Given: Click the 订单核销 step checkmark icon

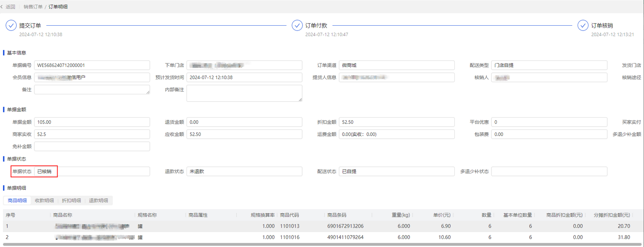Looking at the screenshot, I should [x=583, y=25].
